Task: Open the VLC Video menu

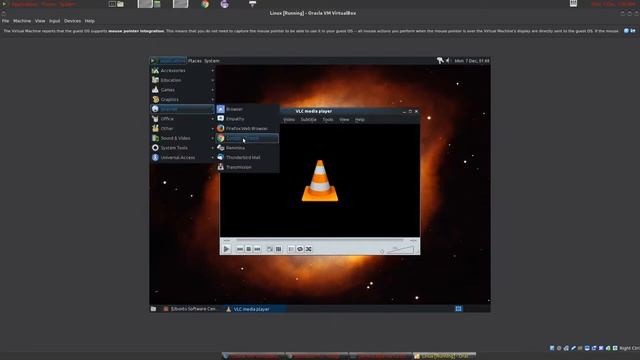Action: point(289,120)
